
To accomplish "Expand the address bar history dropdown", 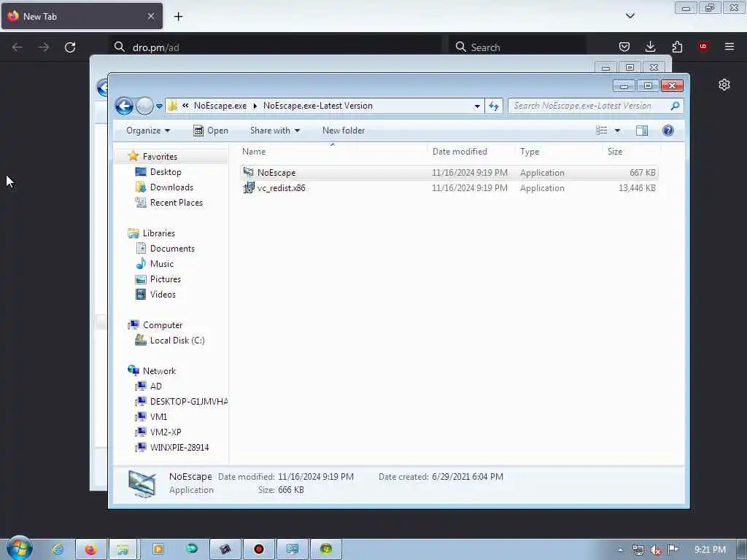I will click(477, 106).
